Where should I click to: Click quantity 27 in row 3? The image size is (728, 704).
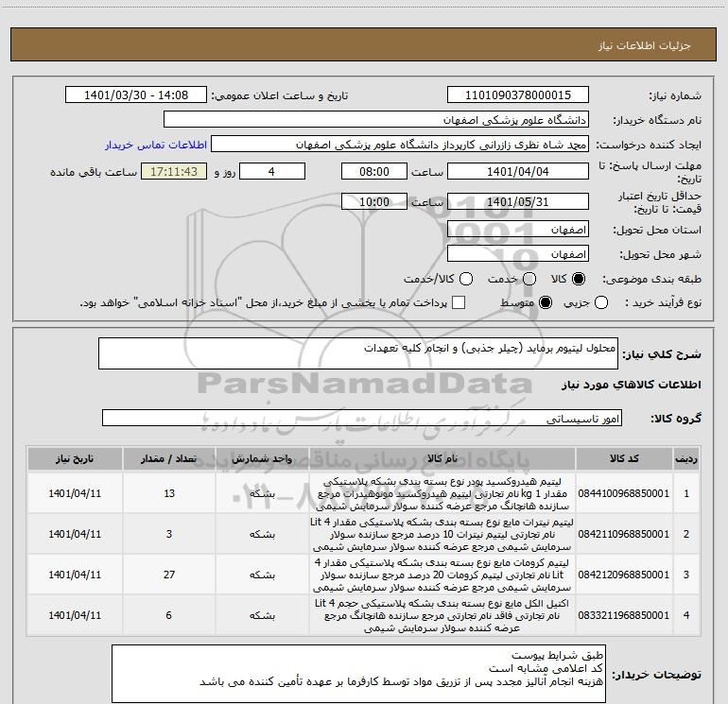tap(169, 575)
